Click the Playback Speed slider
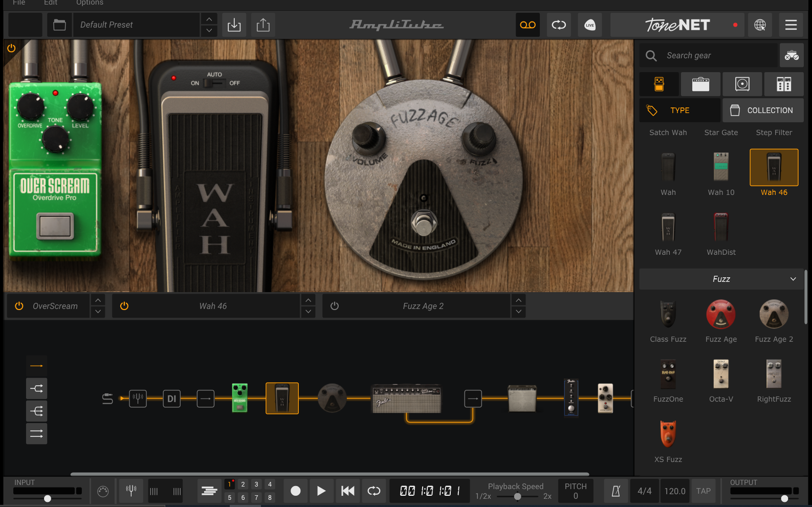 pyautogui.click(x=517, y=496)
